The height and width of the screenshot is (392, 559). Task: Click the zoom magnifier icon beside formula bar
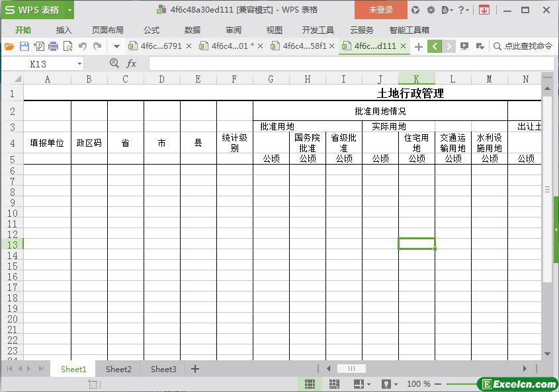point(114,63)
